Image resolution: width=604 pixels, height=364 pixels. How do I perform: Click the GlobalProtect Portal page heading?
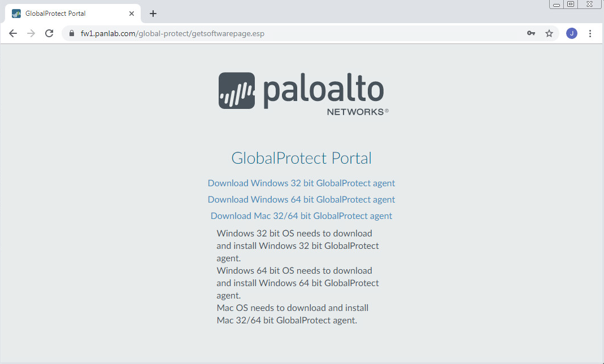pyautogui.click(x=301, y=158)
